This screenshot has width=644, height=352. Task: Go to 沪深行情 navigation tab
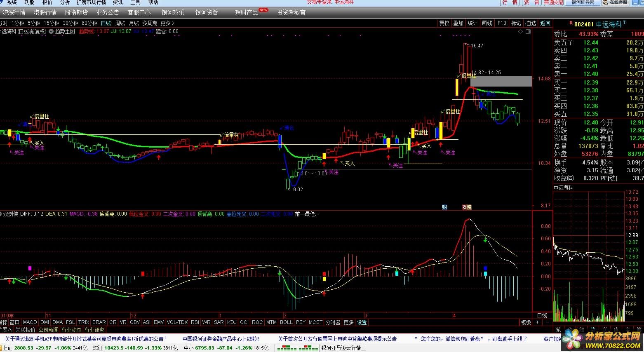point(14,13)
